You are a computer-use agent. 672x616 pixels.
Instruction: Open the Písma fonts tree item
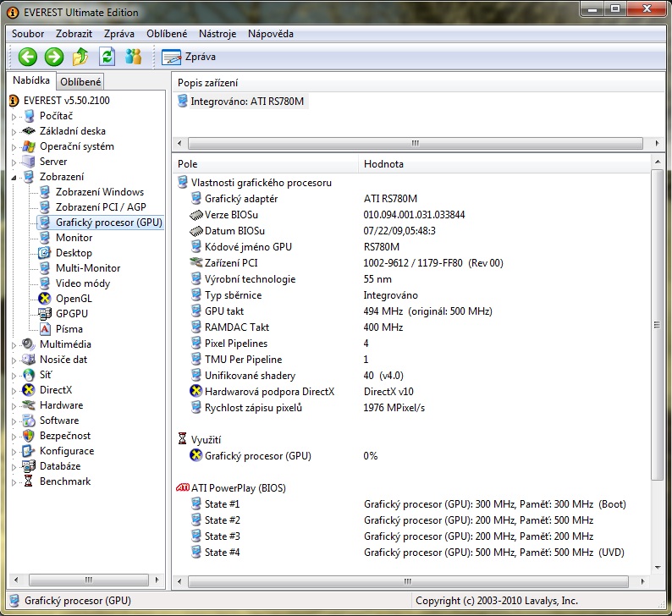click(x=69, y=329)
